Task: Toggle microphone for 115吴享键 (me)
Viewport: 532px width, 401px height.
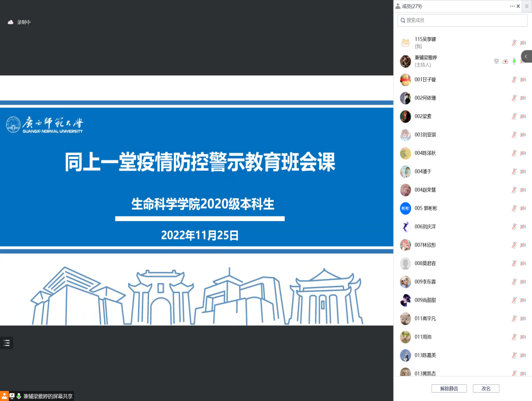Action: pyautogui.click(x=514, y=43)
